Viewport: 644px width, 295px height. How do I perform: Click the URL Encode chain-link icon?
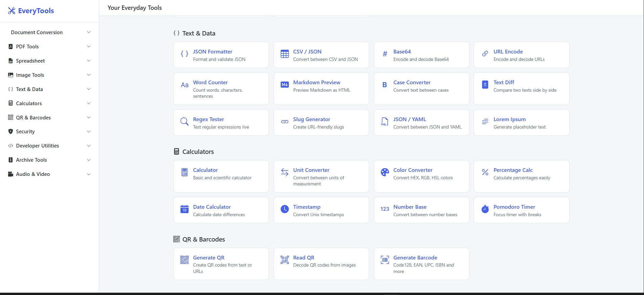[485, 54]
